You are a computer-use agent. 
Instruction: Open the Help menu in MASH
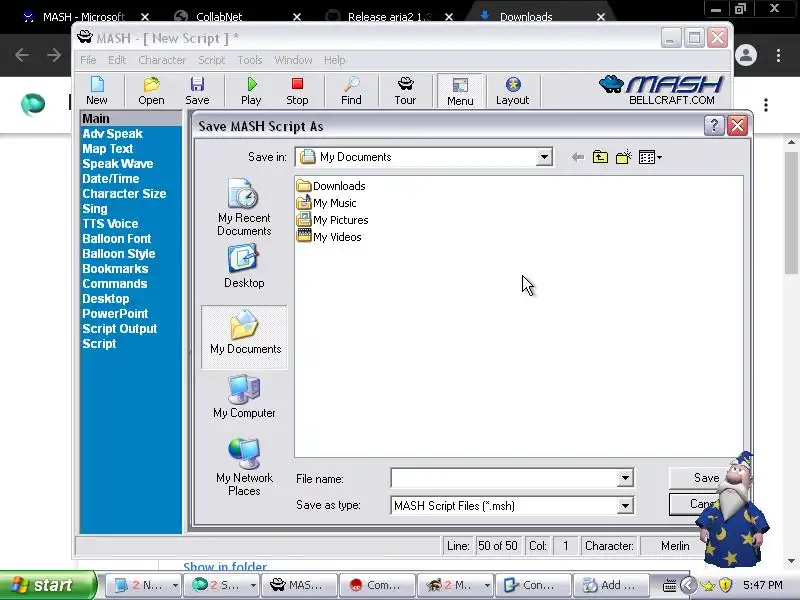tap(334, 60)
